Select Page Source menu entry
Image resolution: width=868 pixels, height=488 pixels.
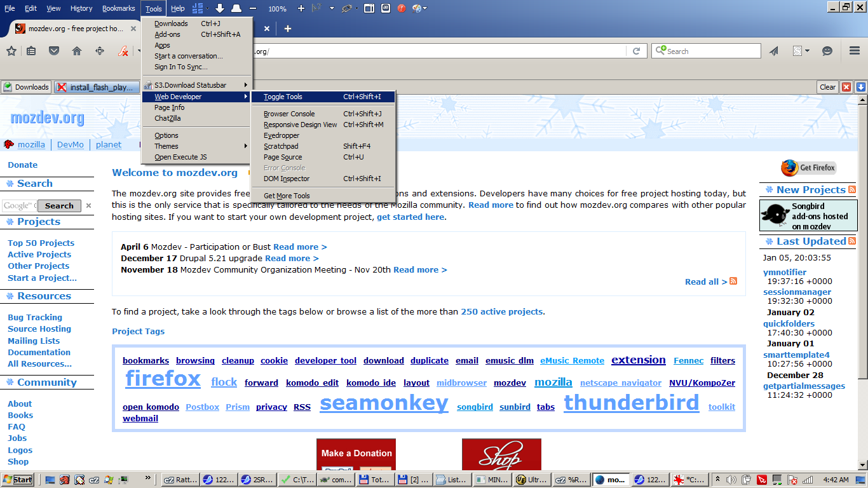tap(323, 157)
